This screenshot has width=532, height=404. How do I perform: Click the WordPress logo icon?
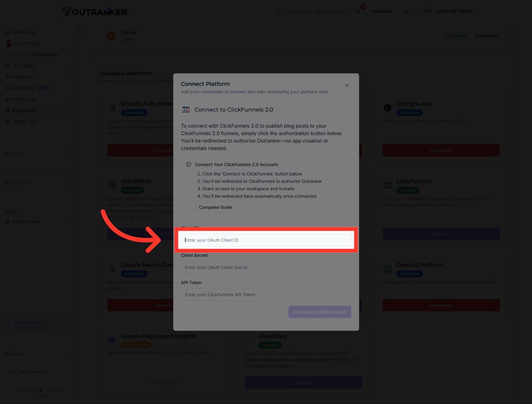112,185
